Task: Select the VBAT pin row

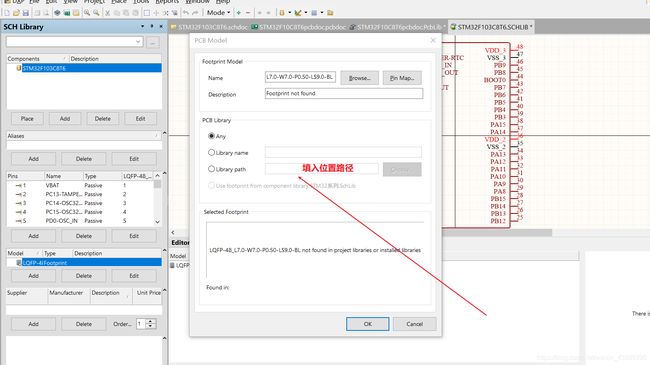Action: point(80,185)
